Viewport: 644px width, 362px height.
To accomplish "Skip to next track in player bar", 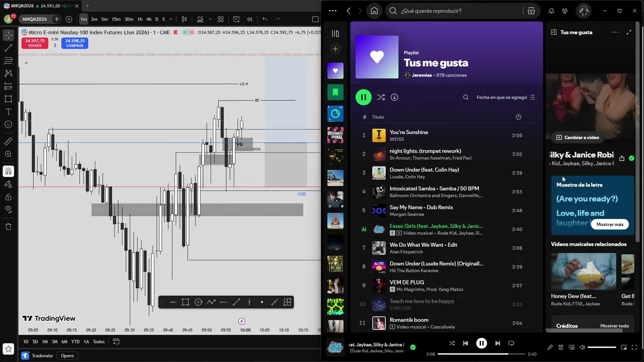I will click(x=498, y=343).
